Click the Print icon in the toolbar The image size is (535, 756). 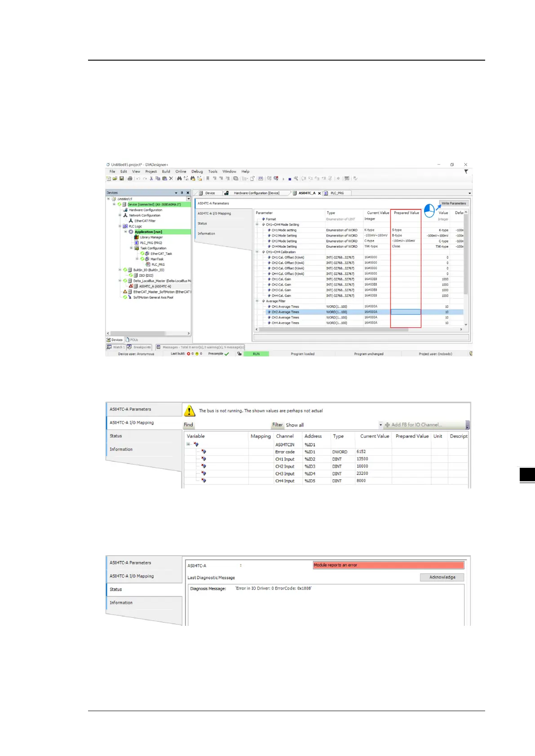[x=130, y=179]
